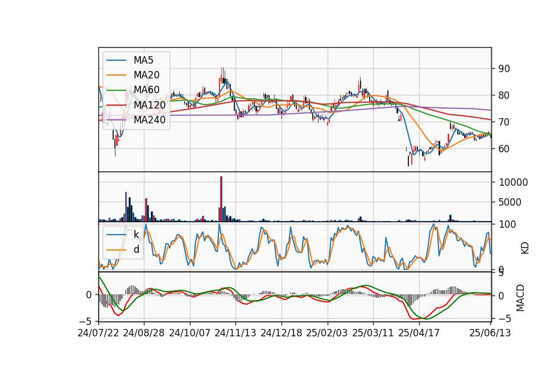Viewport: 546px width, 392px height.
Task: Click the green MA60 legend line sample
Action: point(116,90)
